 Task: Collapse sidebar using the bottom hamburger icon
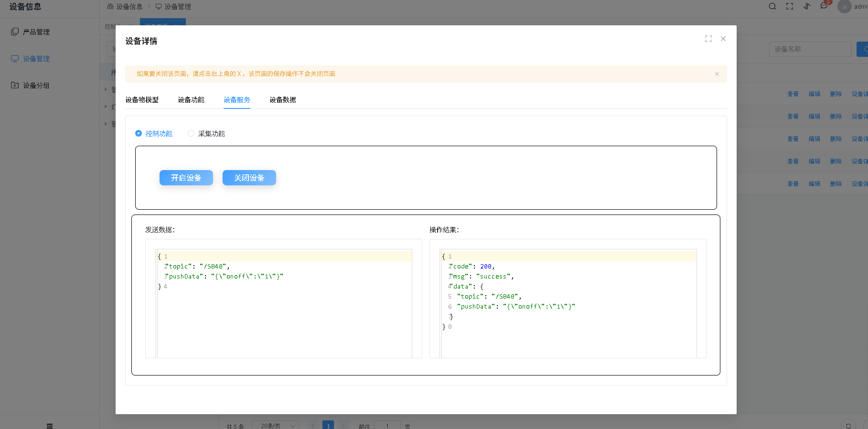(x=50, y=425)
